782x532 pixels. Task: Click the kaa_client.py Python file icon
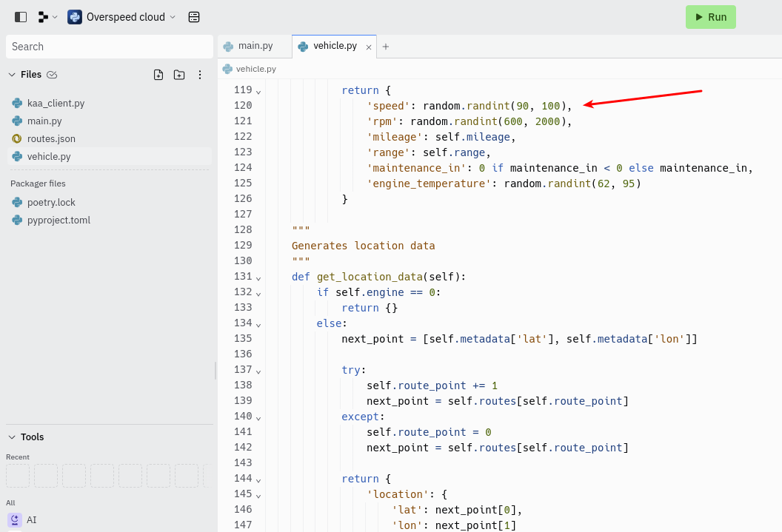coord(17,103)
